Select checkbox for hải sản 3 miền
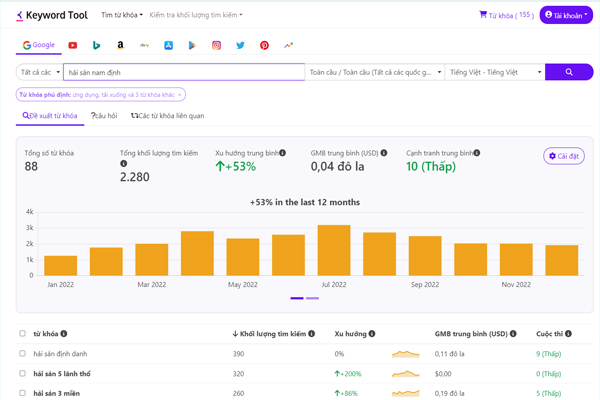Viewport: 600px width, 400px height. [x=23, y=393]
